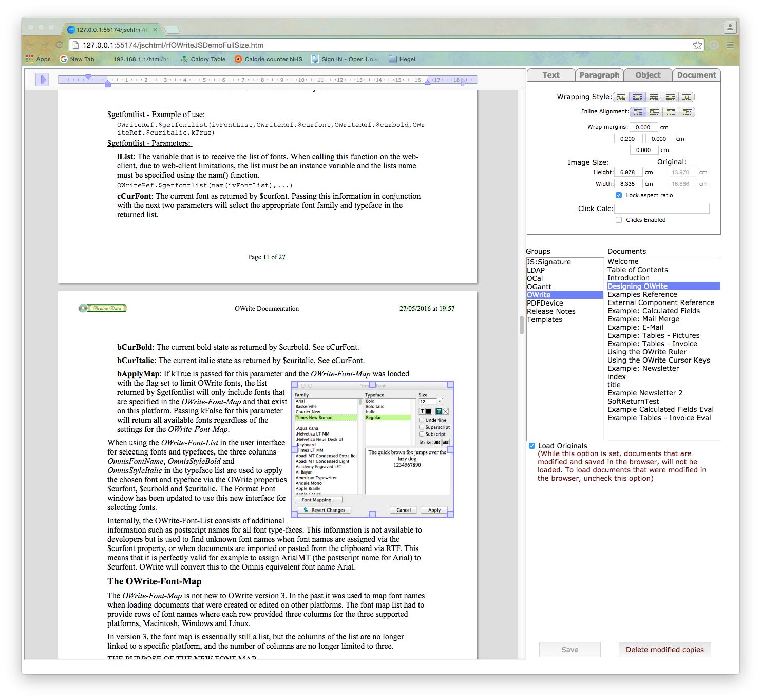Click the Save button
Image resolution: width=761 pixels, height=700 pixels.
click(x=570, y=650)
